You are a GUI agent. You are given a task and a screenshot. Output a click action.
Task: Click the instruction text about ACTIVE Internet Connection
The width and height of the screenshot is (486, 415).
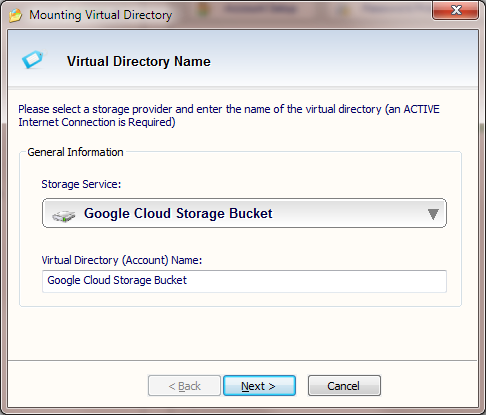[229, 116]
